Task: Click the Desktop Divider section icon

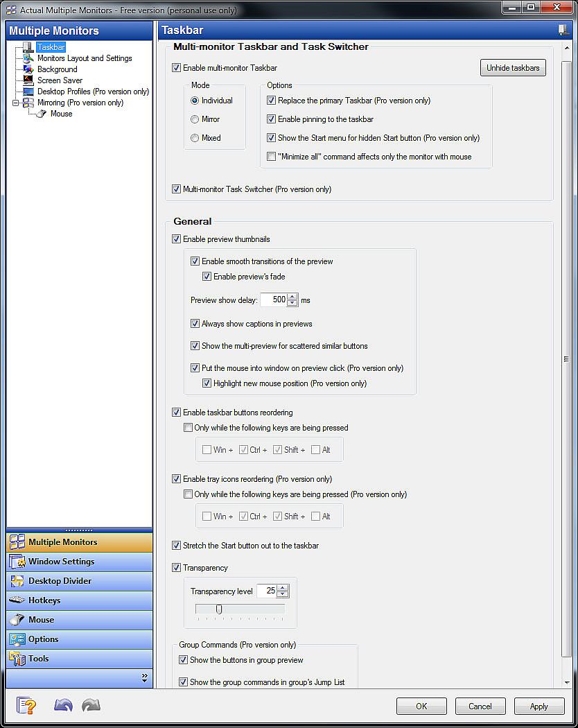Action: point(17,581)
